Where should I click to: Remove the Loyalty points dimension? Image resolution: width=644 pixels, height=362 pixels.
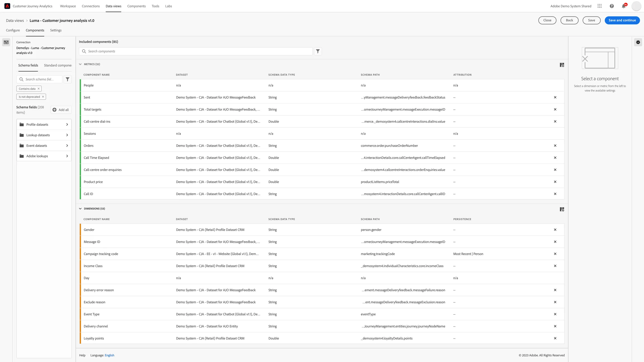pos(555,338)
